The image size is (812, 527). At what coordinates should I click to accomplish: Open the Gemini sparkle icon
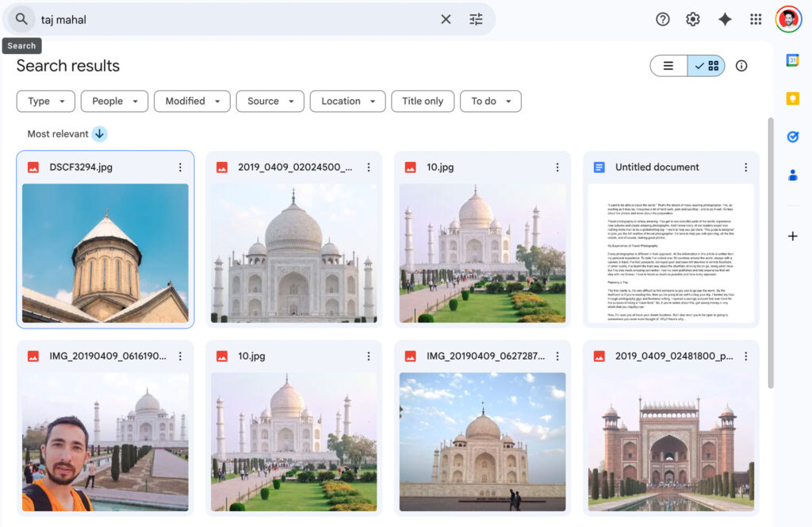pos(725,19)
